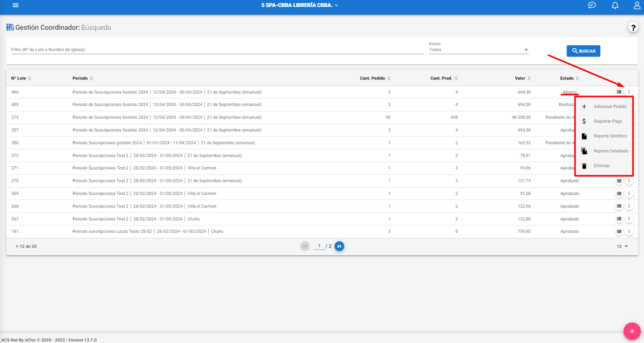Viewport: 644px width, 343px height.
Task: Open three-dot menu for lote 267
Action: point(629,219)
